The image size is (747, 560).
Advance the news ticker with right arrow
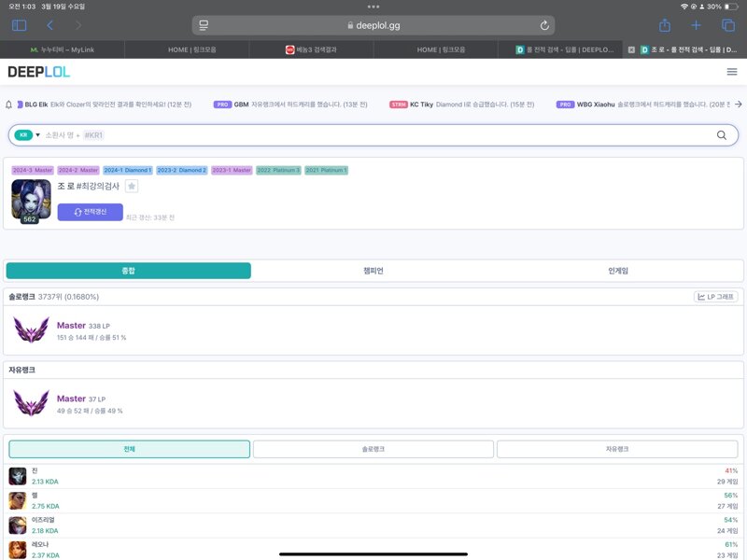click(x=738, y=105)
